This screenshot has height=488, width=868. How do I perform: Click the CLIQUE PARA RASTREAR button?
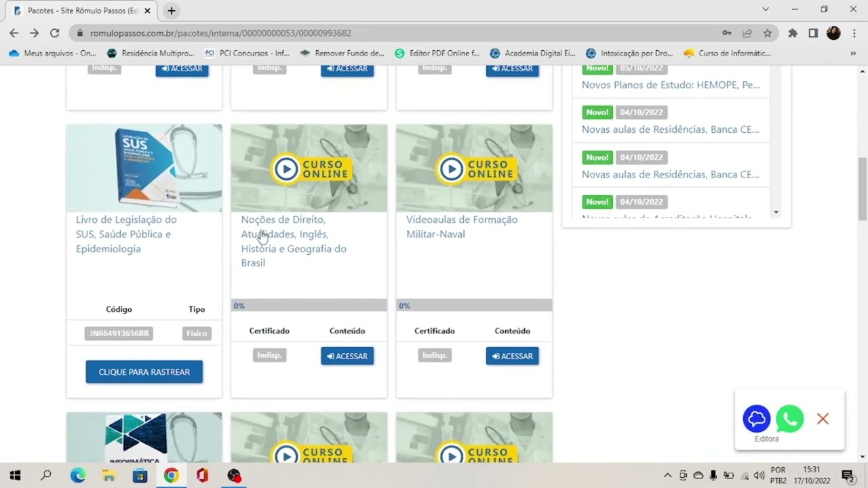click(x=144, y=371)
